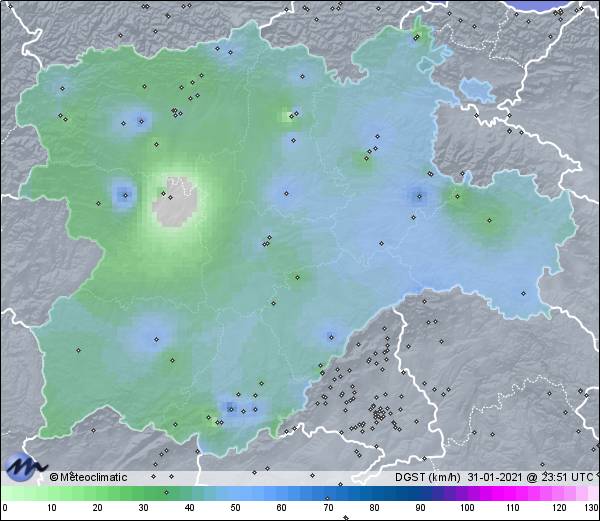Screen dimensions: 600x521
Task: Click the 20 value on the scale
Action: (x=97, y=508)
